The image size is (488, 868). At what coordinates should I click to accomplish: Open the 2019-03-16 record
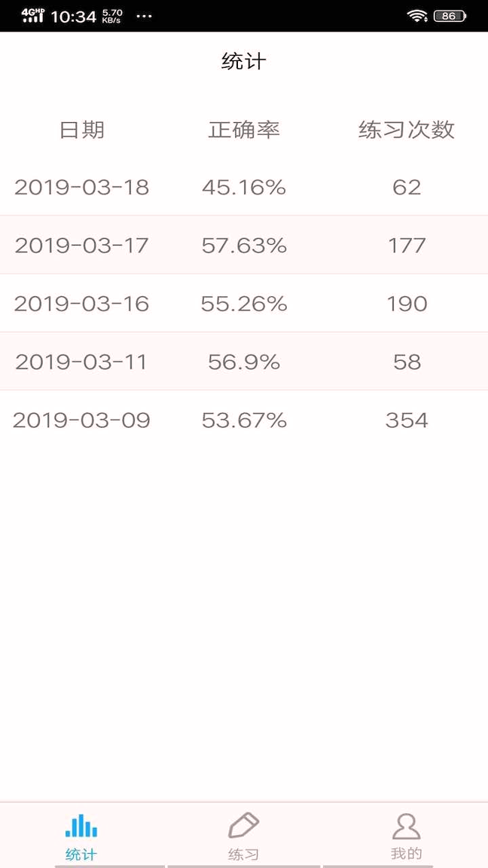pos(81,304)
